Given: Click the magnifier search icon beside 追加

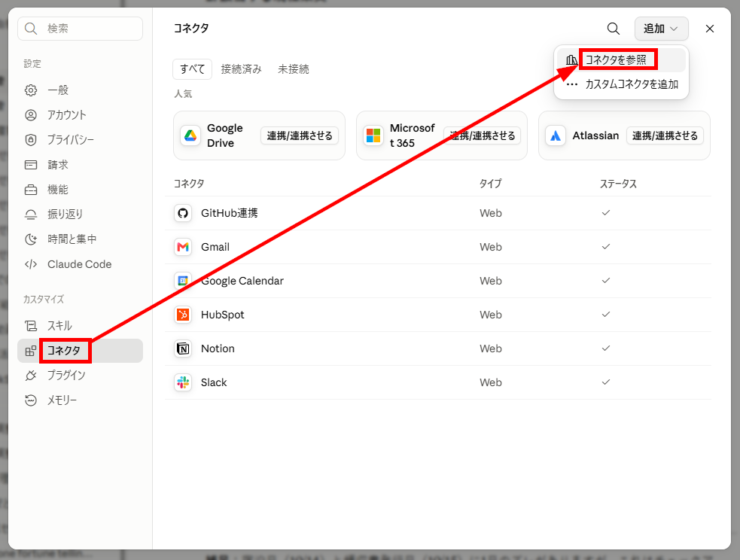Looking at the screenshot, I should click(613, 29).
